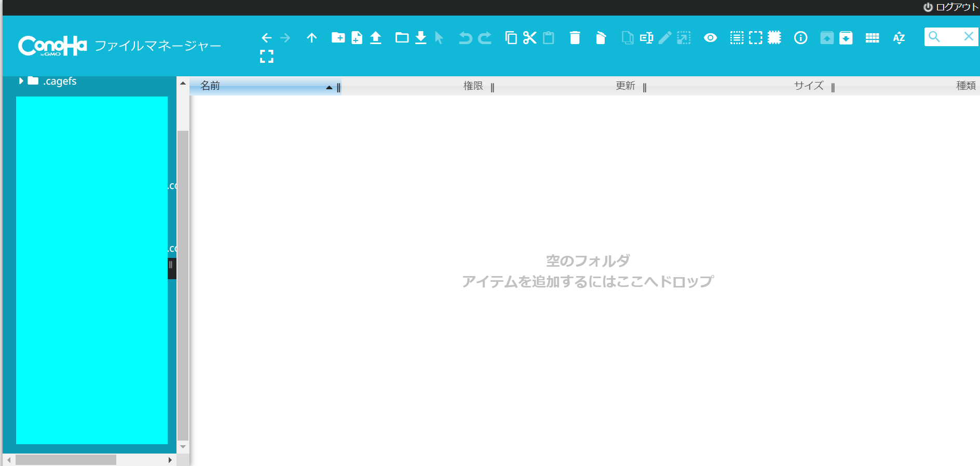
Task: Toggle preview with the eye icon
Action: tap(710, 37)
